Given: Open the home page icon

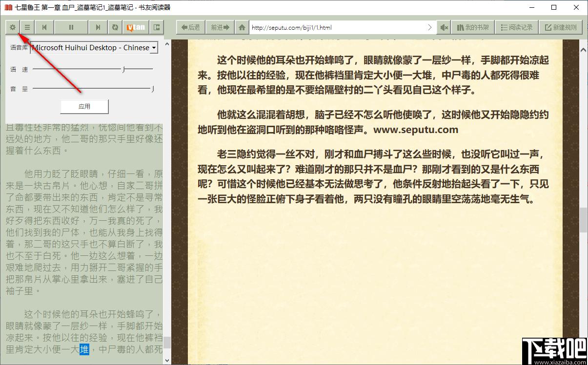Looking at the screenshot, I should coord(242,27).
